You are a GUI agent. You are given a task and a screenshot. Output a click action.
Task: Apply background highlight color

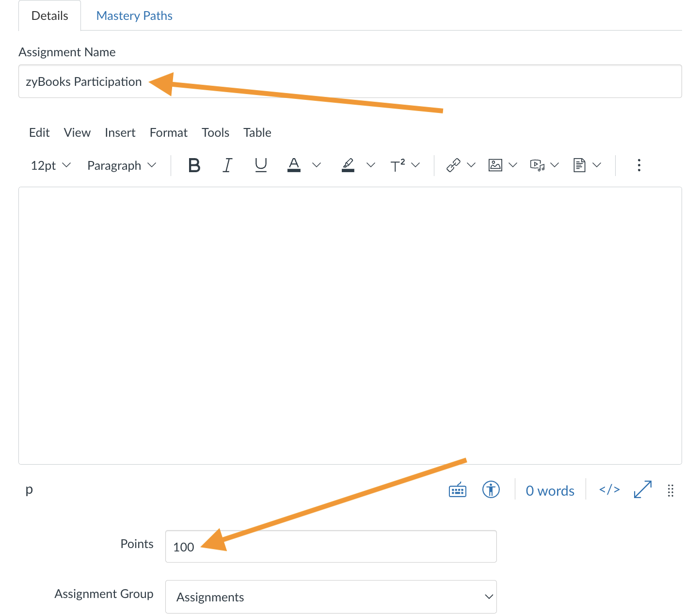pyautogui.click(x=348, y=165)
